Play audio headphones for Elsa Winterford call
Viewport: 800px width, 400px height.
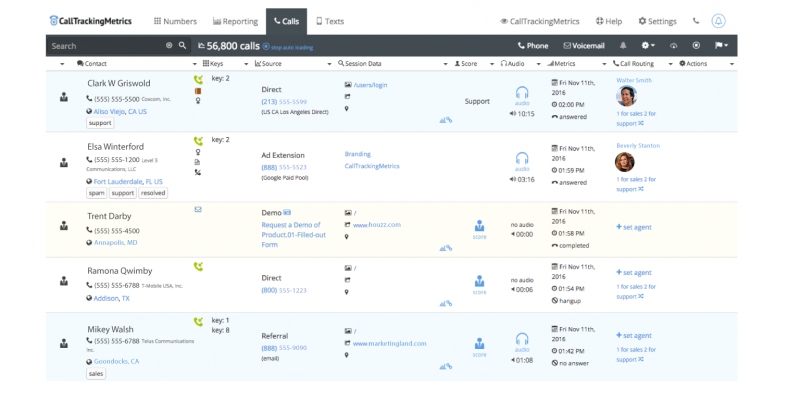coord(522,160)
